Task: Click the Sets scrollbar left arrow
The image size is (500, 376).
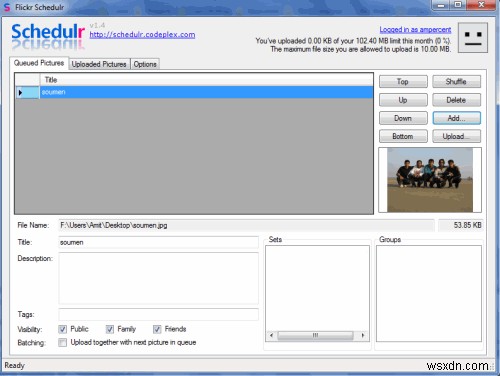Action: 271,335
